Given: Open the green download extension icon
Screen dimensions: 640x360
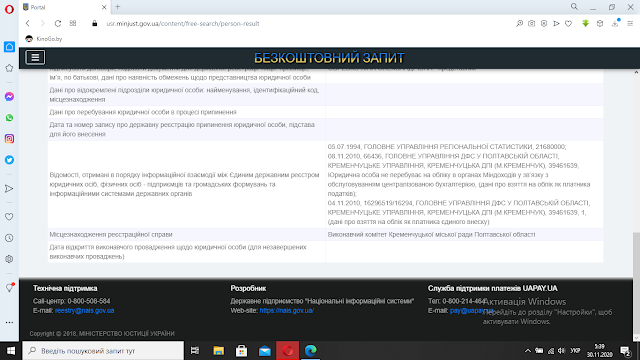Looking at the screenshot, I should (585, 24).
